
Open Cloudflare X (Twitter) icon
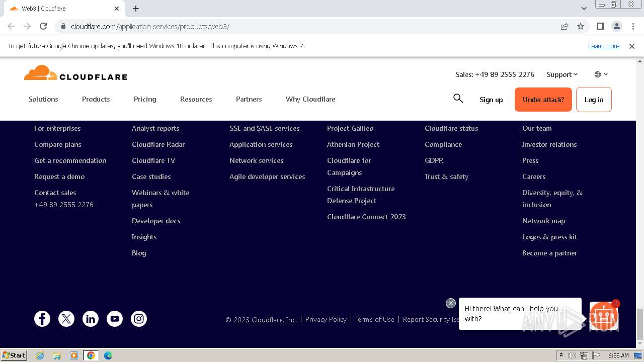(66, 319)
